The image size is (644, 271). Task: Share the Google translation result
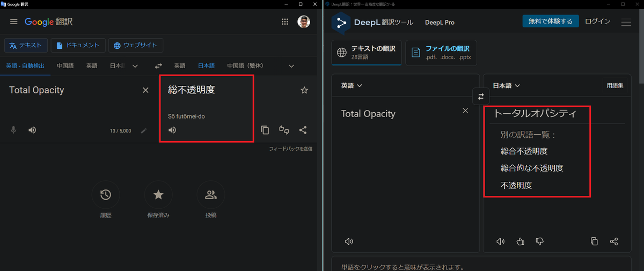303,130
